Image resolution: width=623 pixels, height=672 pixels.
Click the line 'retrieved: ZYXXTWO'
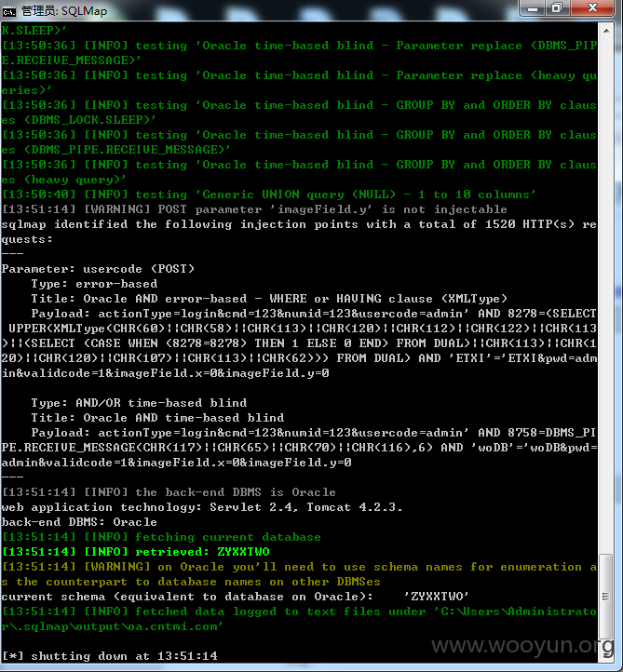tap(135, 552)
